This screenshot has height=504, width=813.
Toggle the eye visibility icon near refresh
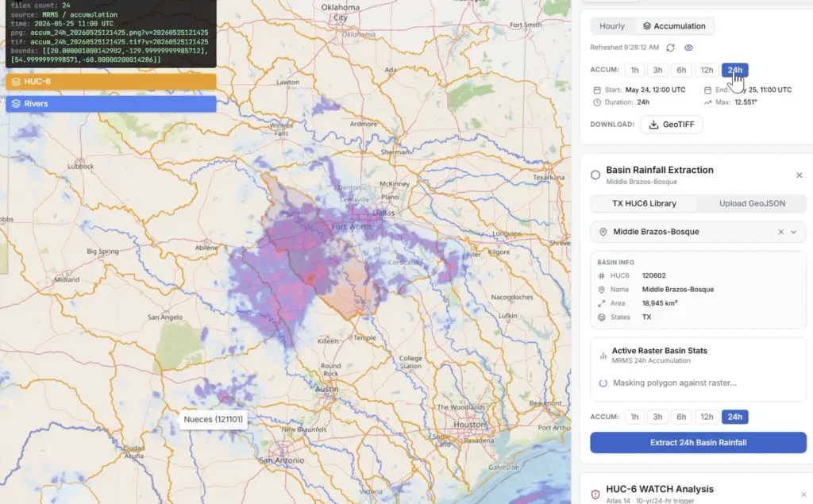click(x=688, y=48)
